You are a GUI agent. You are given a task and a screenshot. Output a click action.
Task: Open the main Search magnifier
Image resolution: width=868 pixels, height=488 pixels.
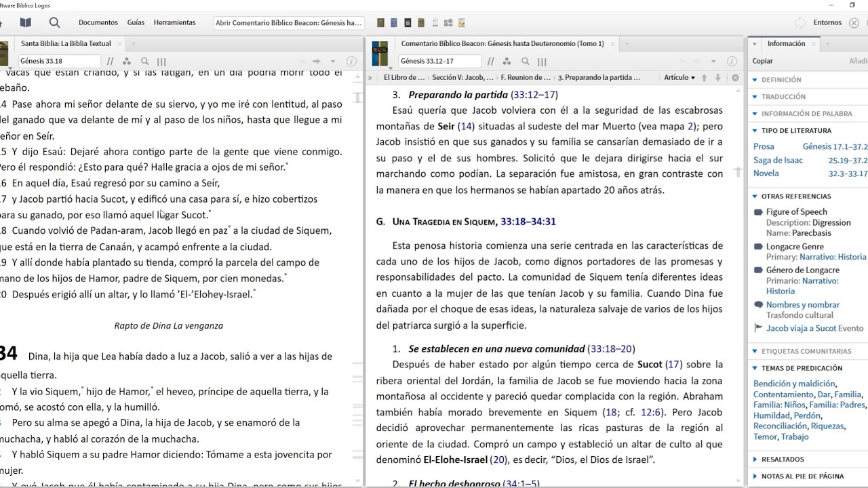pyautogui.click(x=55, y=22)
